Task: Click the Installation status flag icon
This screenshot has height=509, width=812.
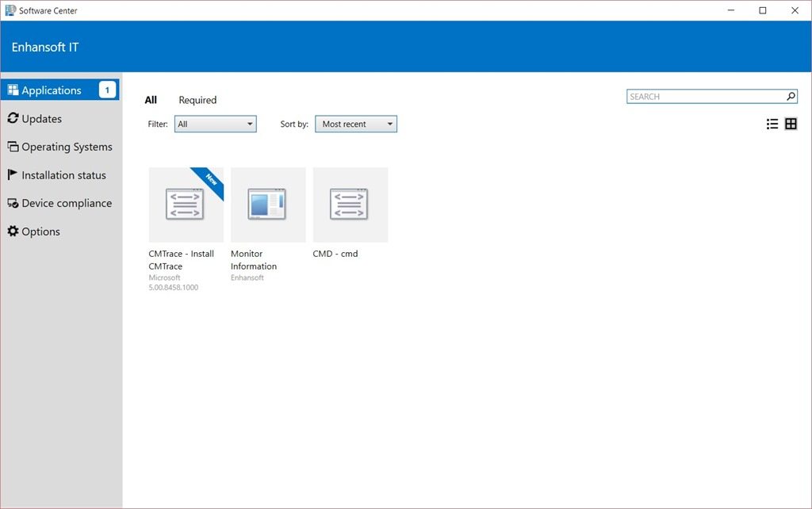Action: pyautogui.click(x=13, y=174)
